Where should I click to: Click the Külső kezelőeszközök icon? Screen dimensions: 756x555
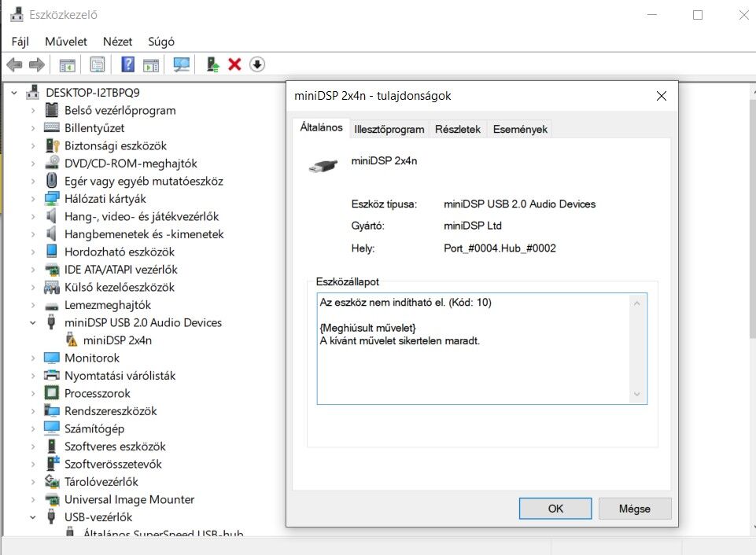52,287
